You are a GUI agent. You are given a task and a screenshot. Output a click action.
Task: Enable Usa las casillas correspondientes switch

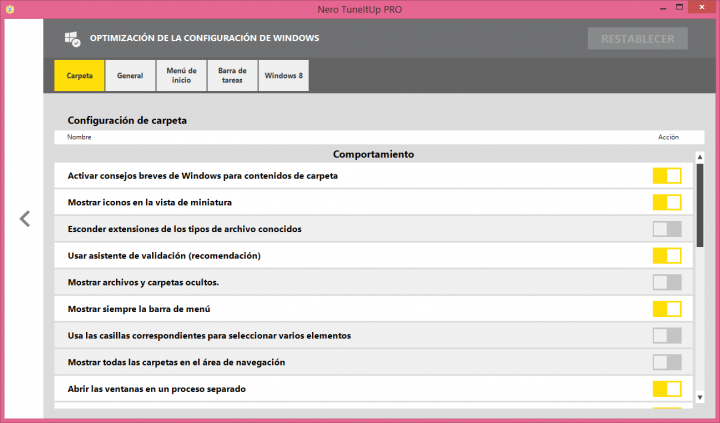[x=667, y=336]
